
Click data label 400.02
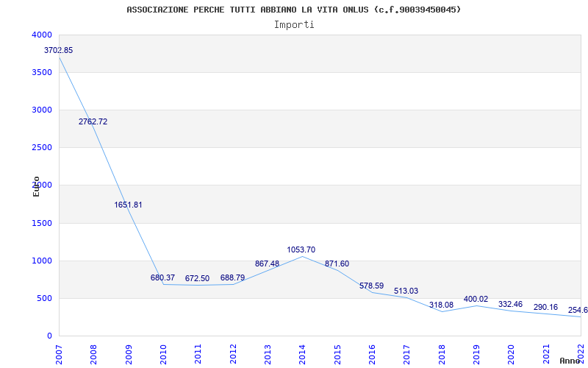click(x=476, y=300)
